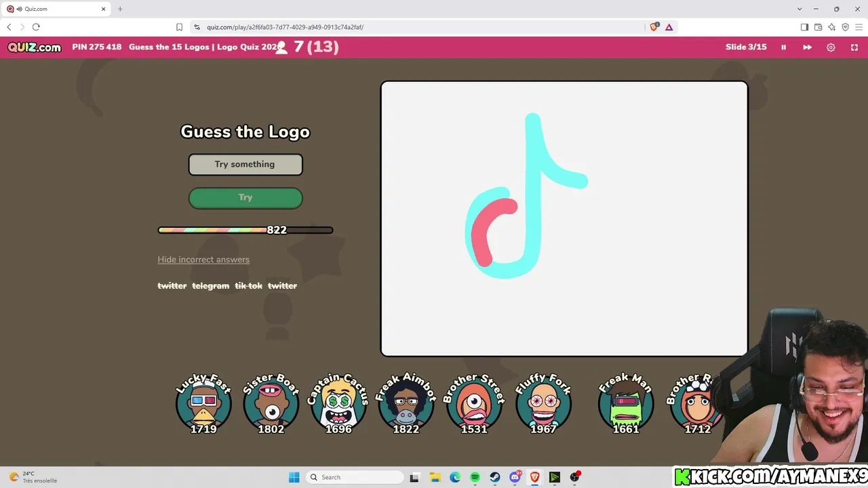Select Sister Boat player avatar
Screen dimensions: 868x488
pyautogui.click(x=271, y=403)
